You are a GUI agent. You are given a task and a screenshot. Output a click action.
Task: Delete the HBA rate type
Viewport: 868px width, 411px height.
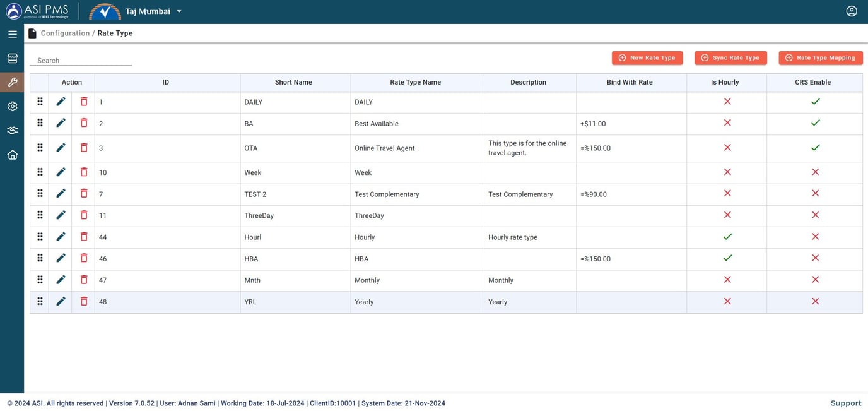tap(83, 258)
